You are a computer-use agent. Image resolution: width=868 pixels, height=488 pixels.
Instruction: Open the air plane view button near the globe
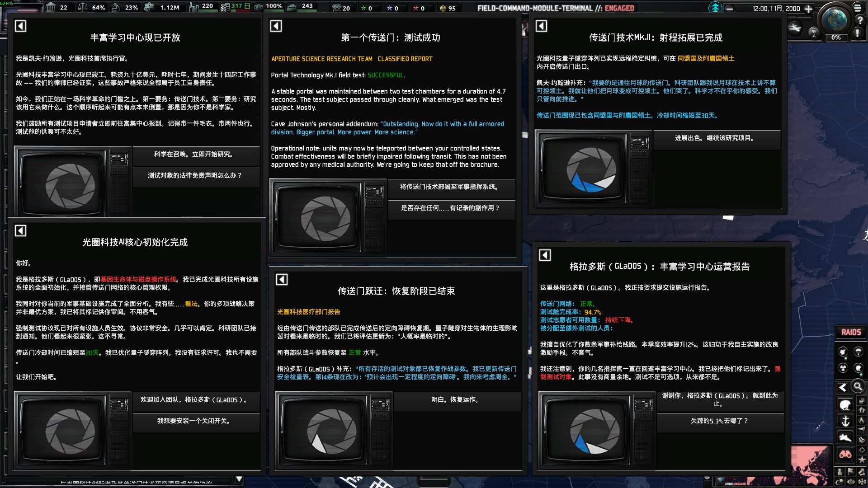(x=795, y=28)
